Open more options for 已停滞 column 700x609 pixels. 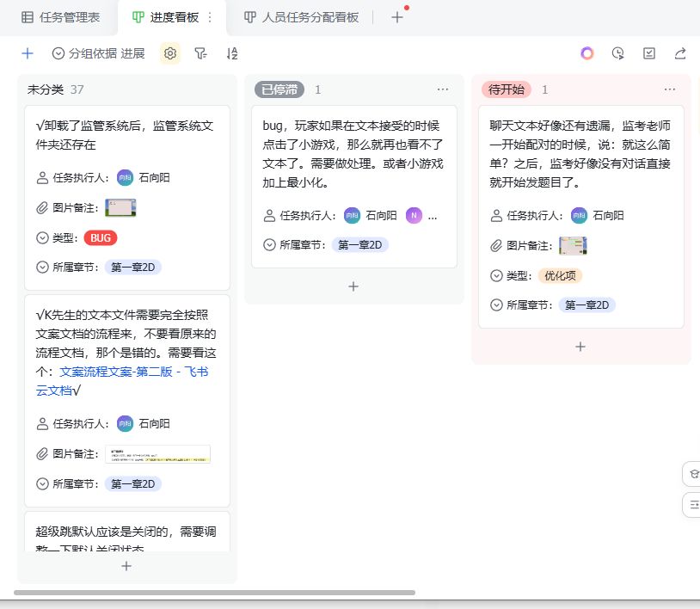443,89
